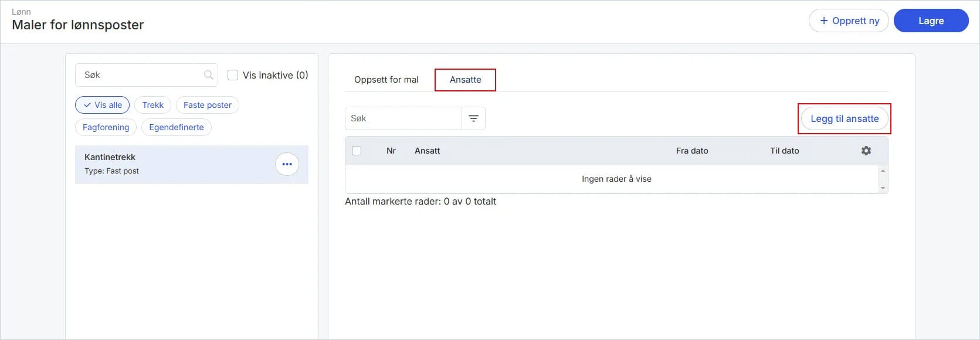Viewport: 980px width, 340px height.
Task: Click the Opprett ny button
Action: 849,21
